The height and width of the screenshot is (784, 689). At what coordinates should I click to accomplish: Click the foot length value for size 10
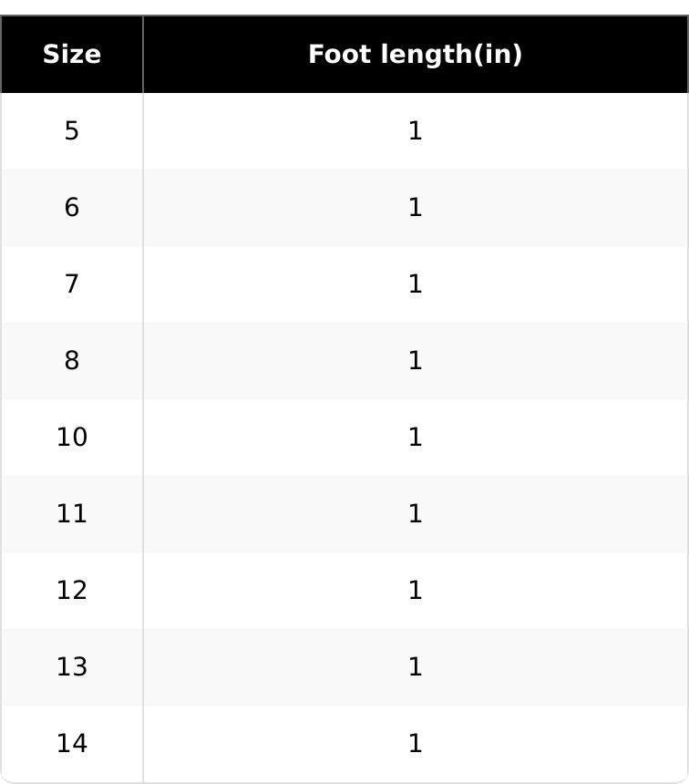[x=415, y=438]
